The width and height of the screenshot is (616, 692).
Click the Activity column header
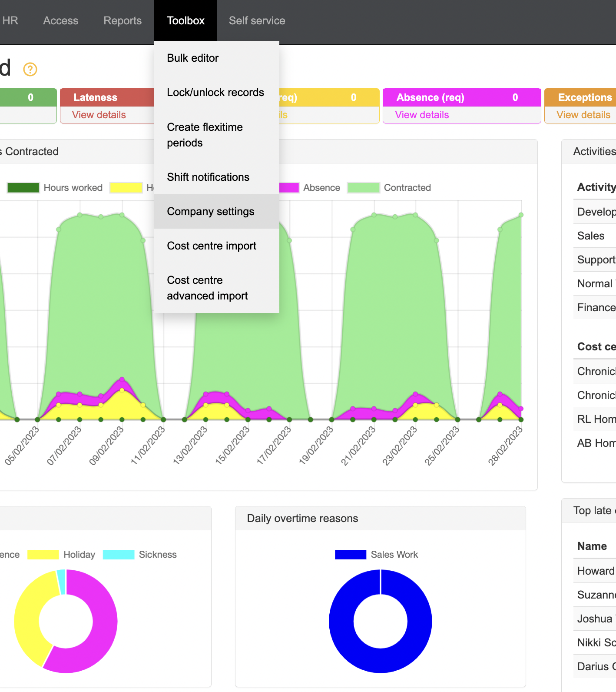596,187
